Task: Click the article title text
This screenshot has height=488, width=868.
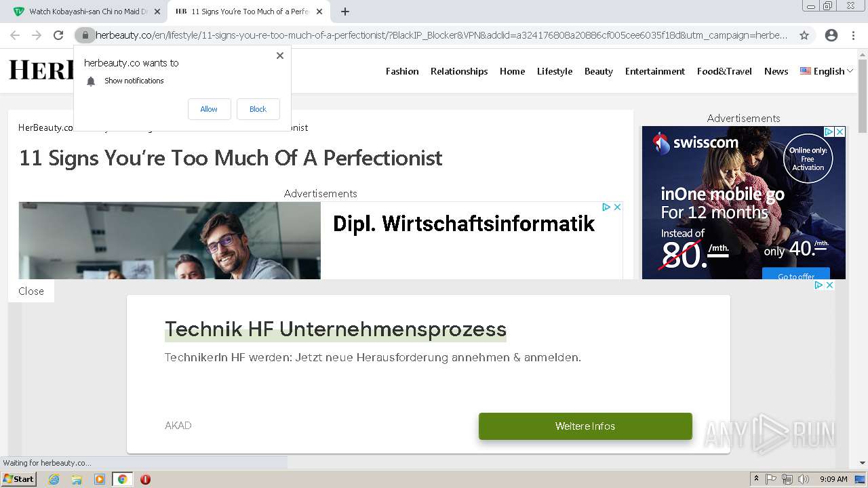Action: (x=231, y=158)
